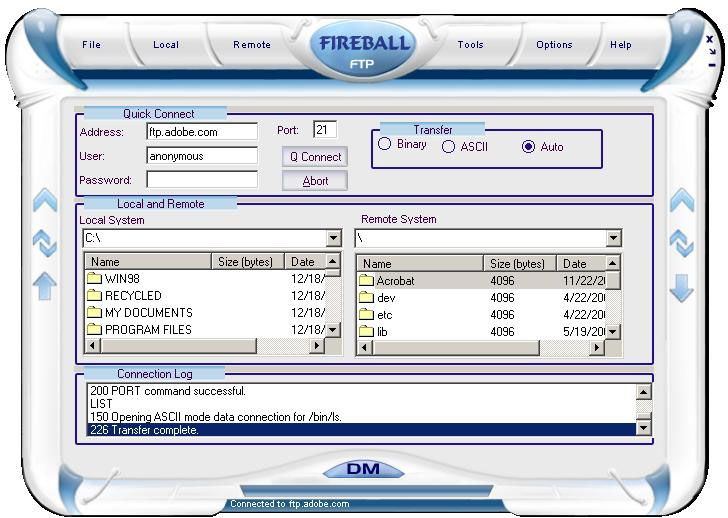Expand the Local System path dropdown
The image size is (728, 518).
pos(333,238)
